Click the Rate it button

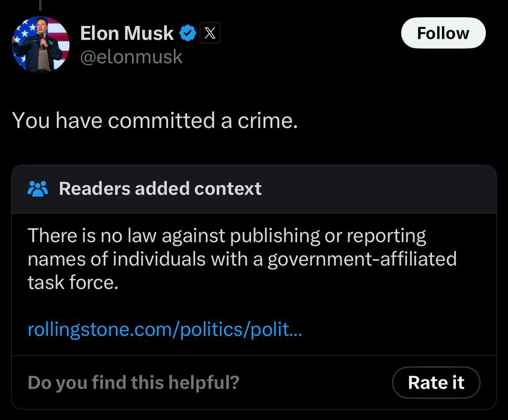click(436, 382)
